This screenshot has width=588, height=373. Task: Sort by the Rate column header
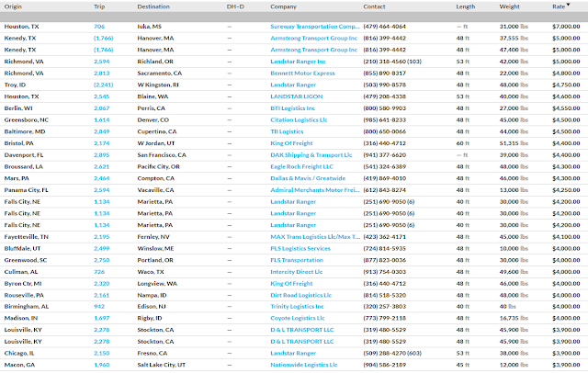coord(559,6)
